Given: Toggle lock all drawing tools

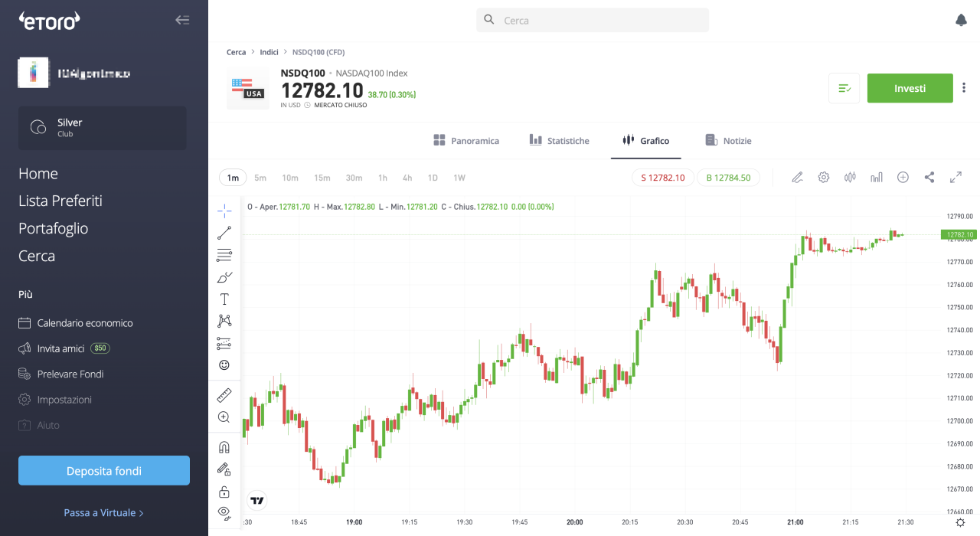Looking at the screenshot, I should click(224, 492).
